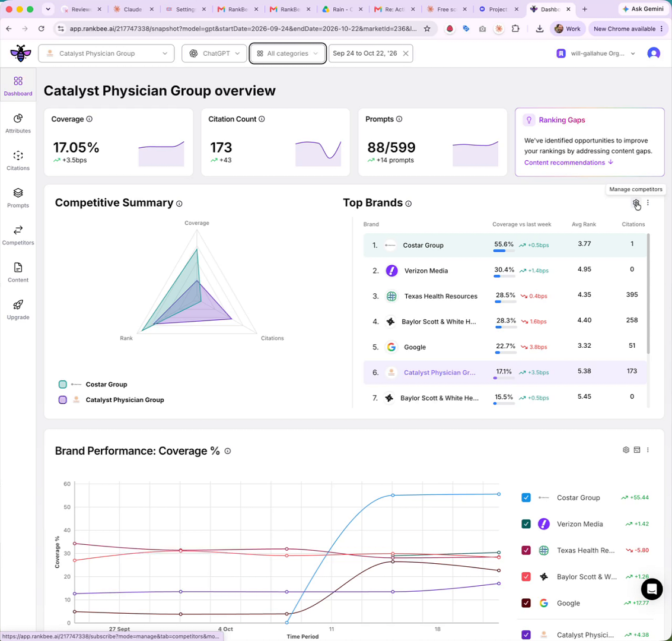The image size is (672, 641).
Task: Show info tooltip for Citation Count
Action: 262,119
